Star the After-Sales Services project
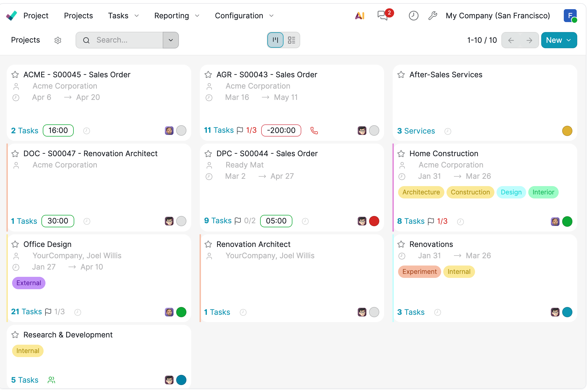The width and height of the screenshot is (588, 391). [401, 75]
